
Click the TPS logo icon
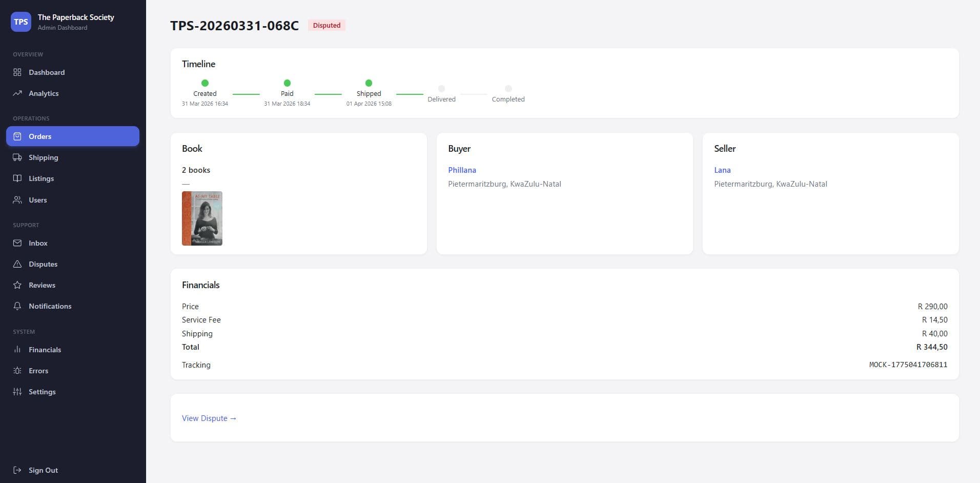pyautogui.click(x=21, y=22)
